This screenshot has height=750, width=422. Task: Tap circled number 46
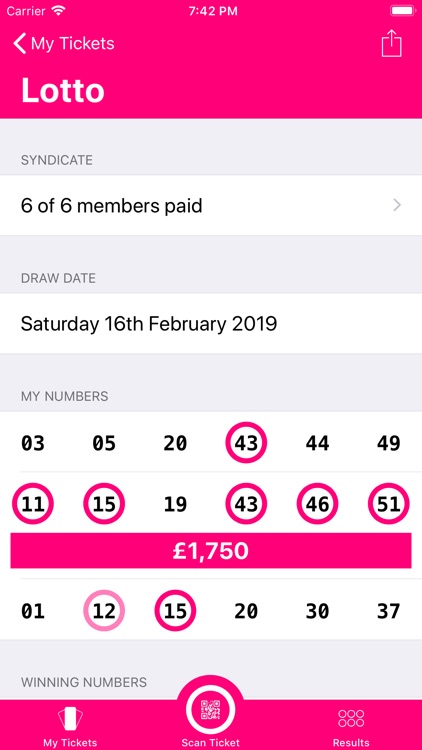pyautogui.click(x=317, y=504)
